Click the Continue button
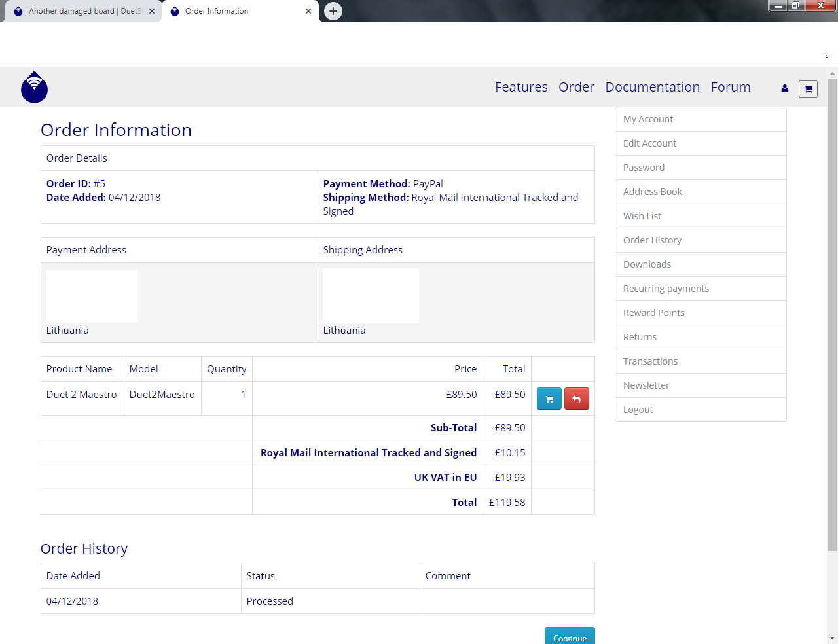The height and width of the screenshot is (644, 838). (570, 636)
